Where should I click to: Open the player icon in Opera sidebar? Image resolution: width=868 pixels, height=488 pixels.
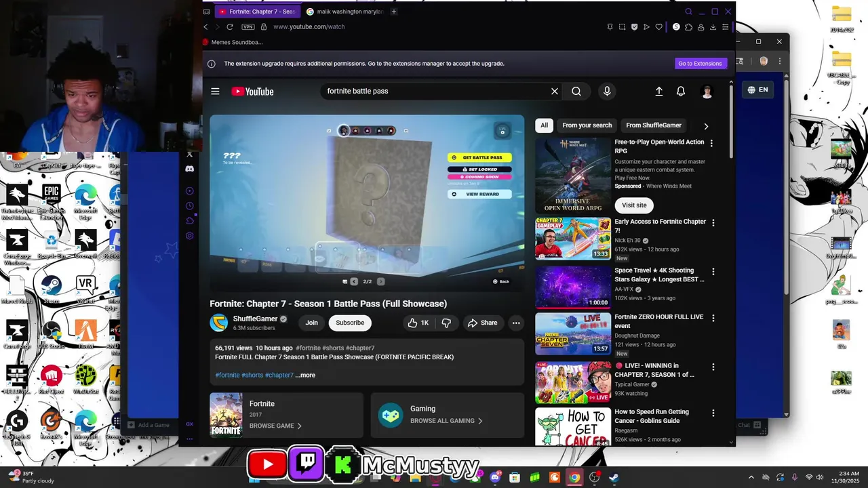[190, 191]
